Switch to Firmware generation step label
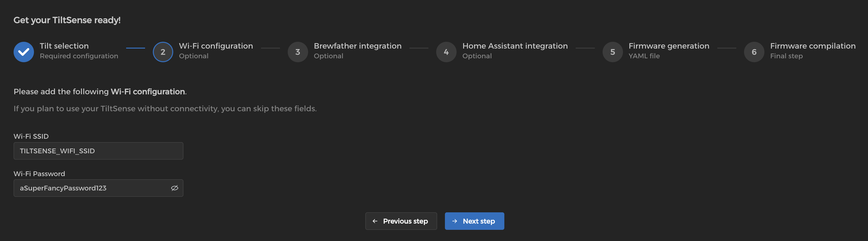 tap(669, 46)
